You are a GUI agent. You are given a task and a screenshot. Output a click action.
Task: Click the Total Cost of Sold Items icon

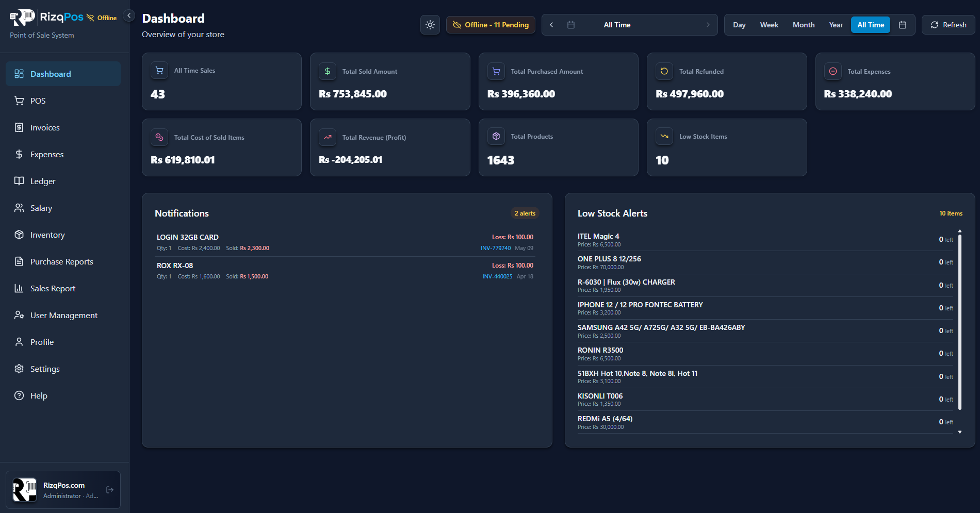tap(159, 137)
